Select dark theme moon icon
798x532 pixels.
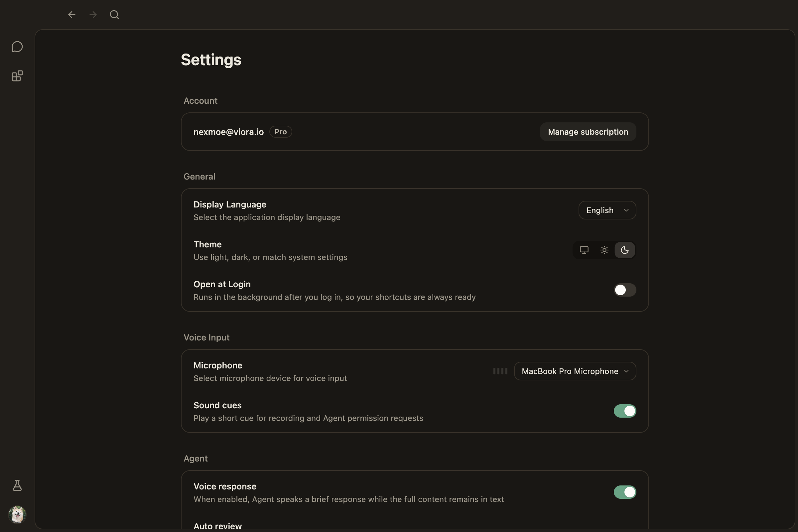(625, 250)
